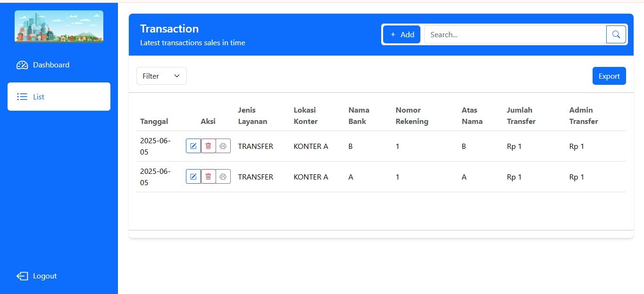Click the edit icon for Bank B row
Image resolution: width=644 pixels, height=294 pixels.
193,146
